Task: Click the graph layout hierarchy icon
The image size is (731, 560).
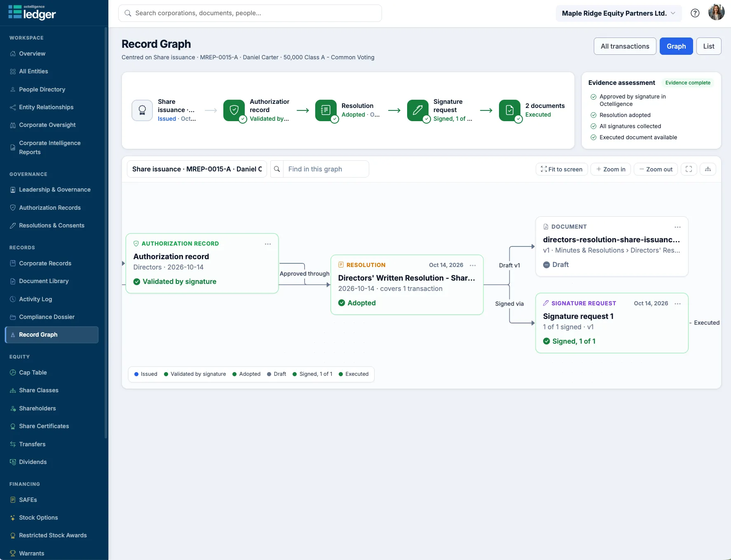Action: click(708, 169)
